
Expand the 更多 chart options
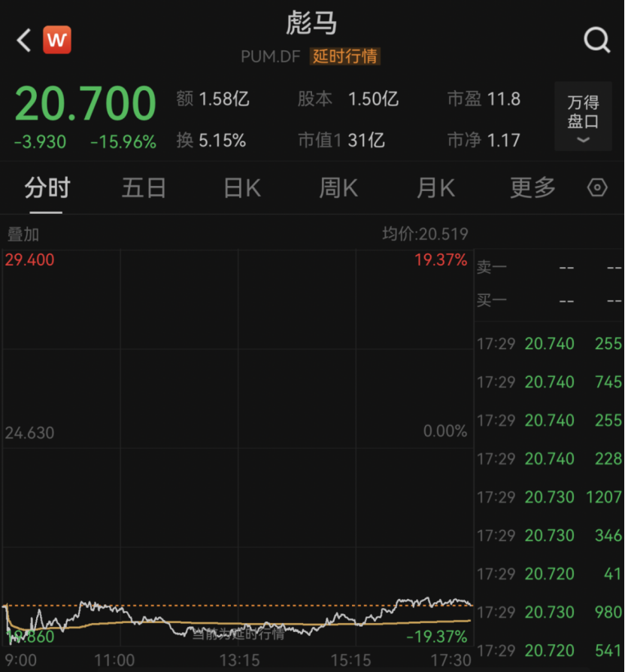(x=532, y=188)
